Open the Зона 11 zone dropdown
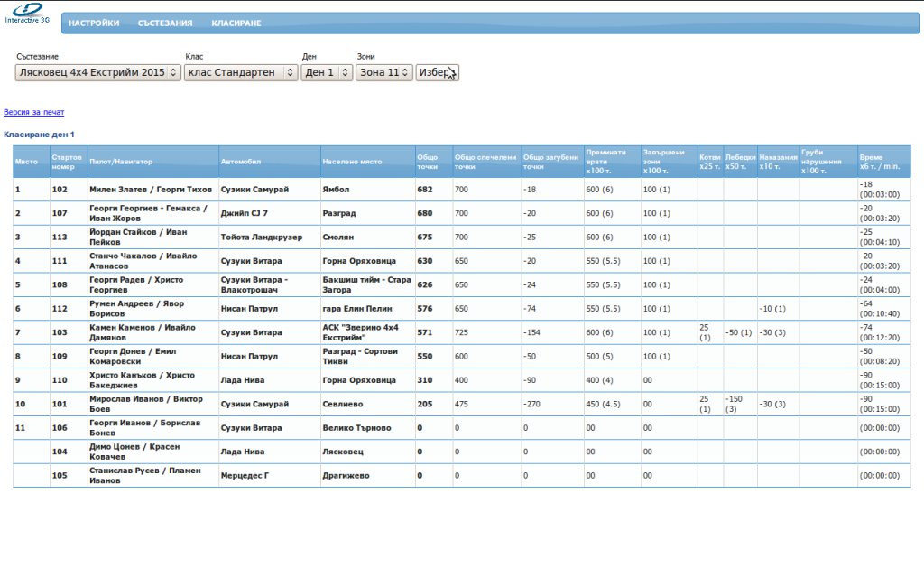 (383, 72)
